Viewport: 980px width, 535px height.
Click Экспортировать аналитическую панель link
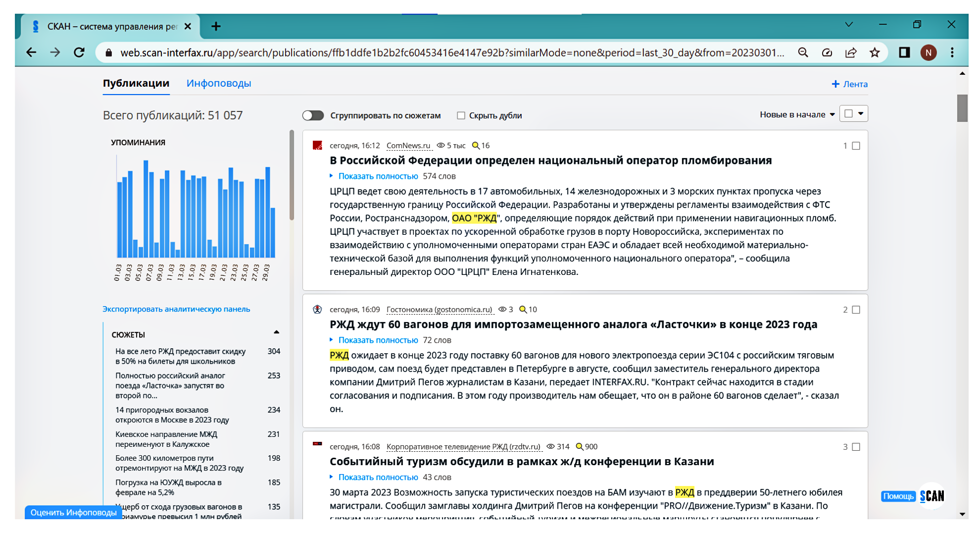pyautogui.click(x=176, y=309)
